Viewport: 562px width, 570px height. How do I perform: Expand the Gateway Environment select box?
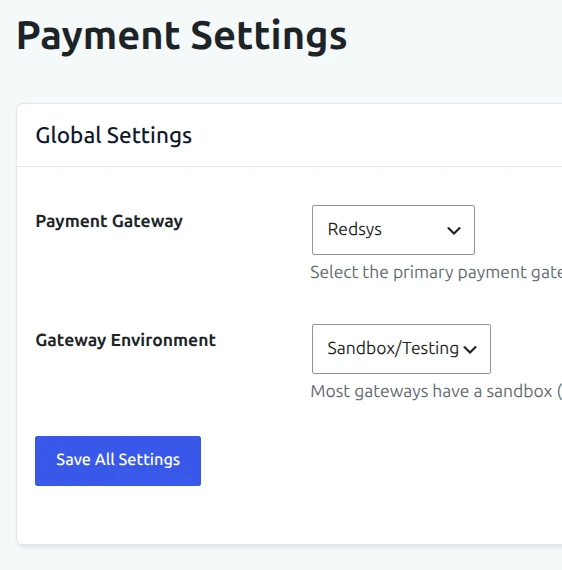pos(401,349)
